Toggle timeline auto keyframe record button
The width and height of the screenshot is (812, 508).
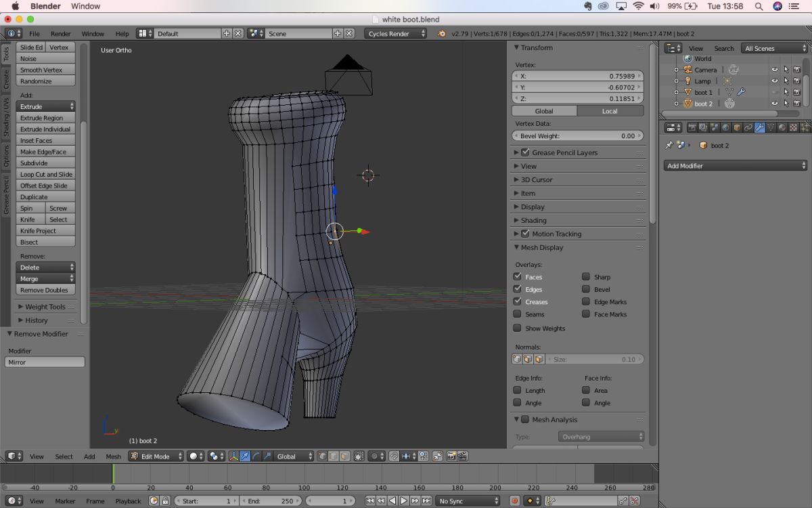click(x=514, y=501)
